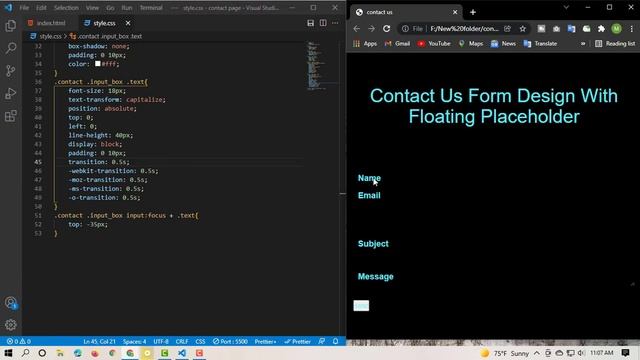This screenshot has width=640, height=360.
Task: Click the save-all icon in the editor title bar
Action: [x=311, y=23]
